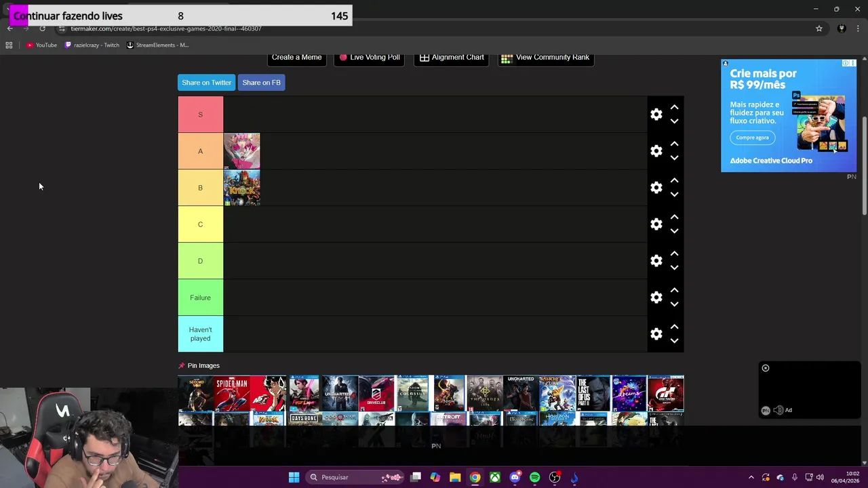This screenshot has height=488, width=868.
Task: Select the orange A tier label
Action: 200,151
